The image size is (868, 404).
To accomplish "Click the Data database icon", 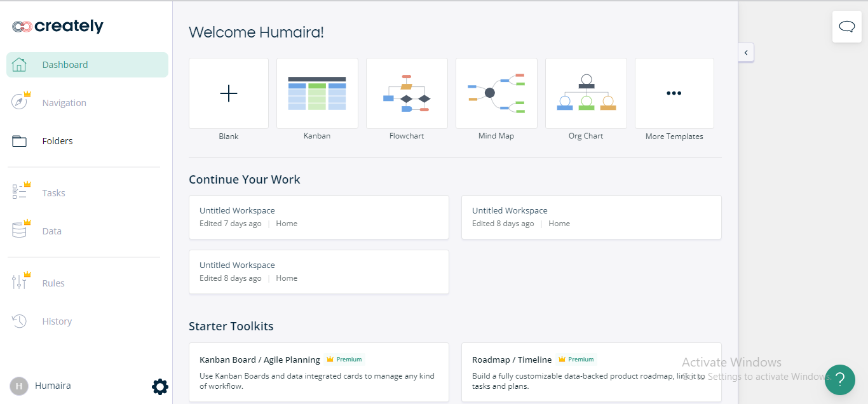I will point(20,231).
